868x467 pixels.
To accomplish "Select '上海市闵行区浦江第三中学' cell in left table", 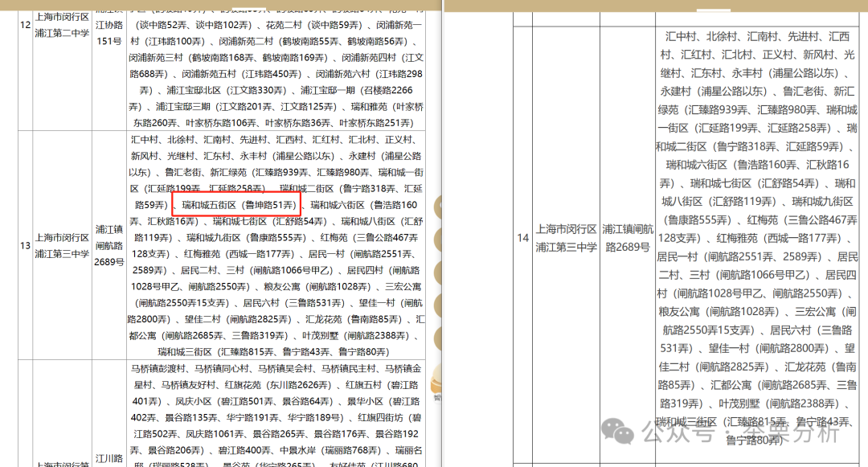I will click(x=62, y=246).
